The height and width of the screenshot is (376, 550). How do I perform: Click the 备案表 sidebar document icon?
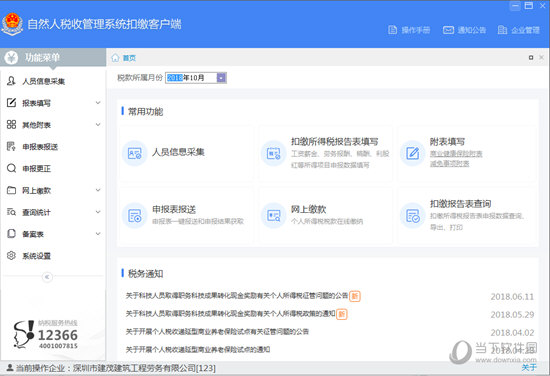point(11,234)
